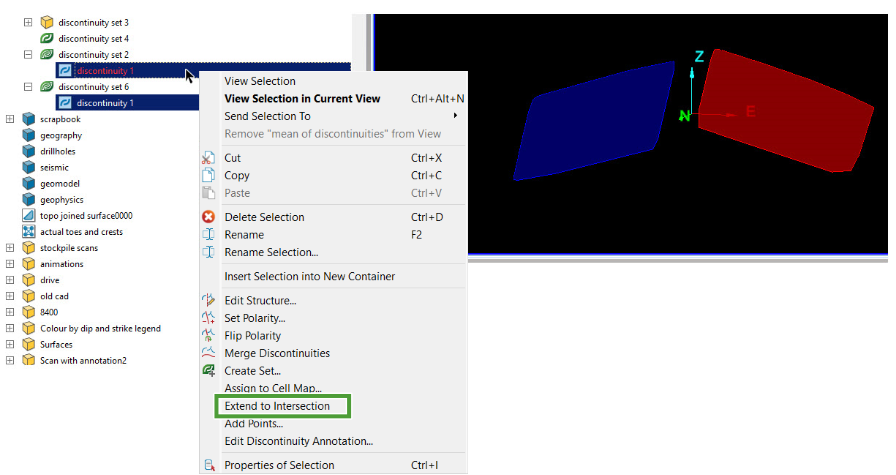
Task: Collapse discontinuity set 6
Action: (28, 86)
